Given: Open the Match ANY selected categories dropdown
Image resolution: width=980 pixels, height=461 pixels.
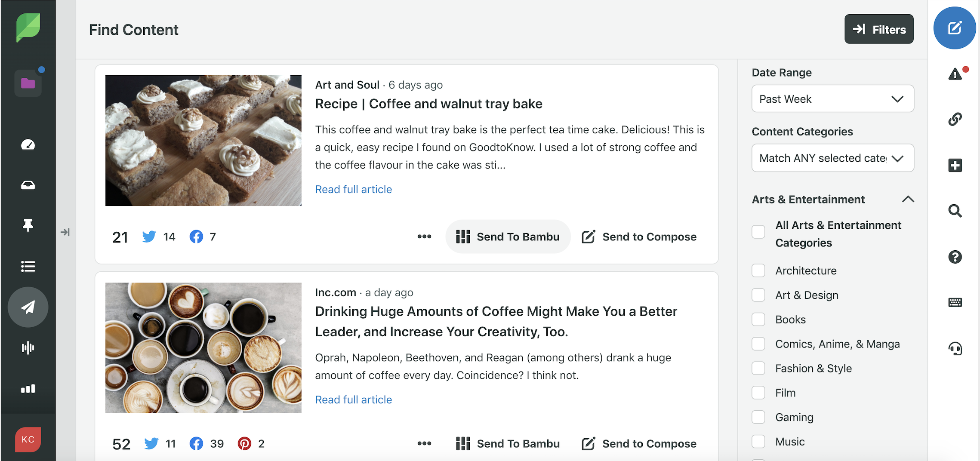Looking at the screenshot, I should (x=832, y=158).
